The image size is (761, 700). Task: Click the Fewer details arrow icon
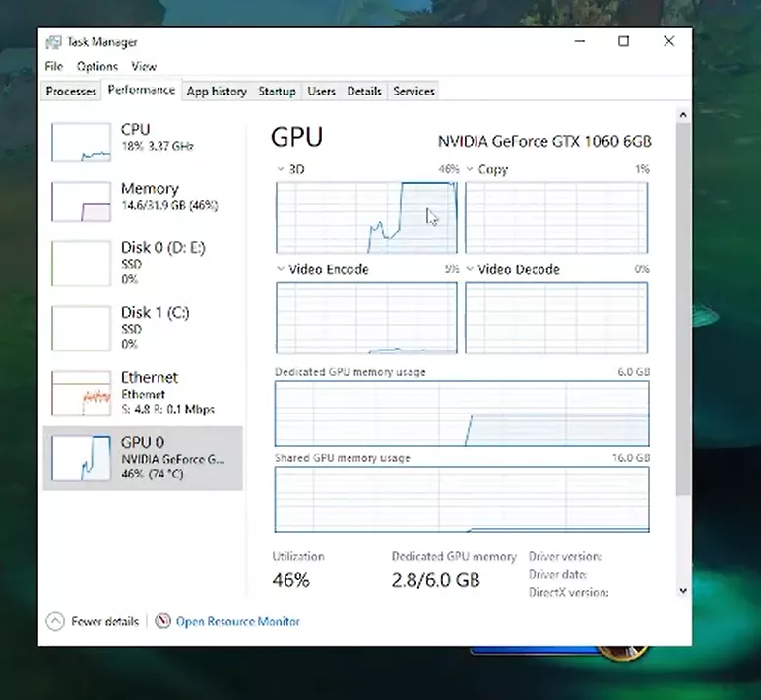(x=55, y=621)
